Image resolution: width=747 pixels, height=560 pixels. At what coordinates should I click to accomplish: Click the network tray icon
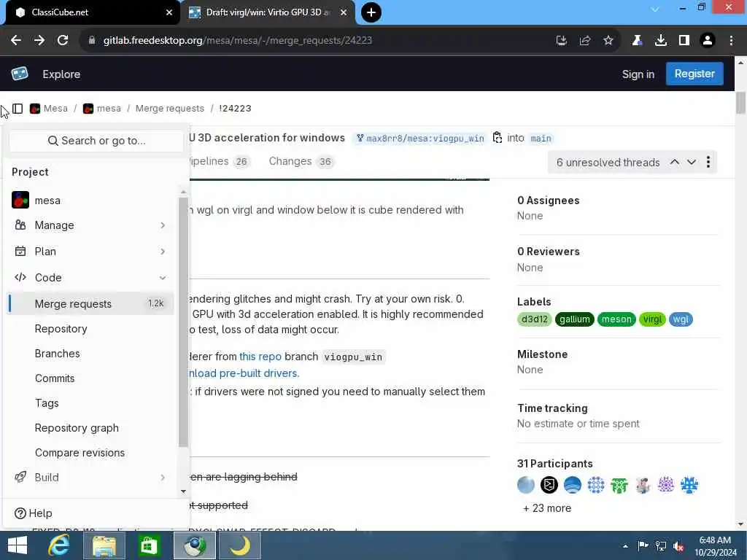(x=661, y=545)
